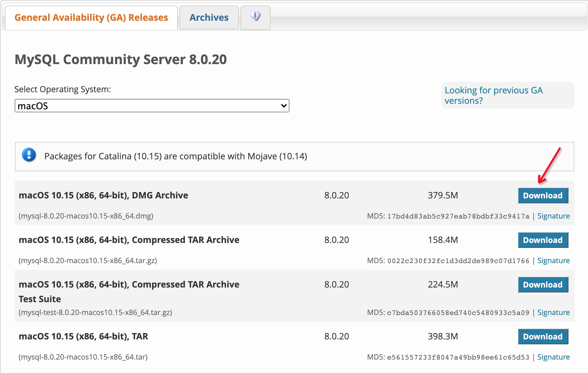This screenshot has height=373, width=588.
Task: Download the 398.3M TAR package
Action: pos(543,337)
